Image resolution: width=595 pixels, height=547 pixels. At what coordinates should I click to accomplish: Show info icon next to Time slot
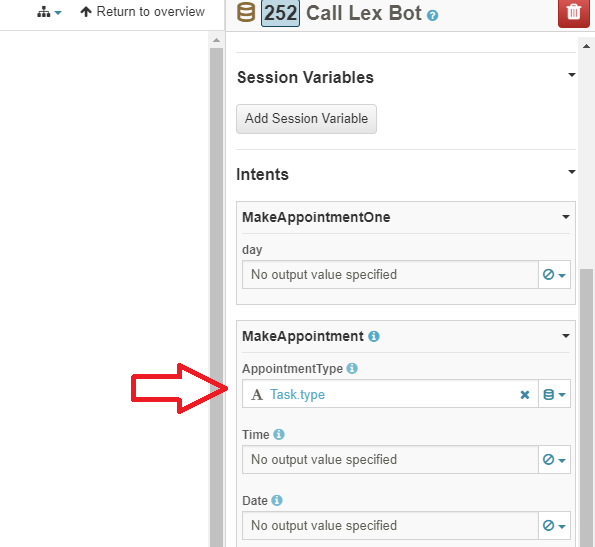279,434
